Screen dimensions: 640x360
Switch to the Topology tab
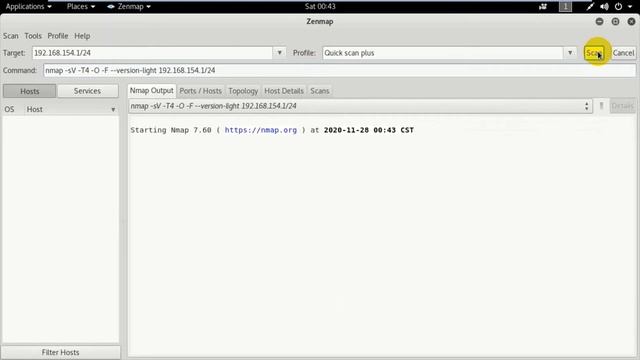click(x=243, y=91)
